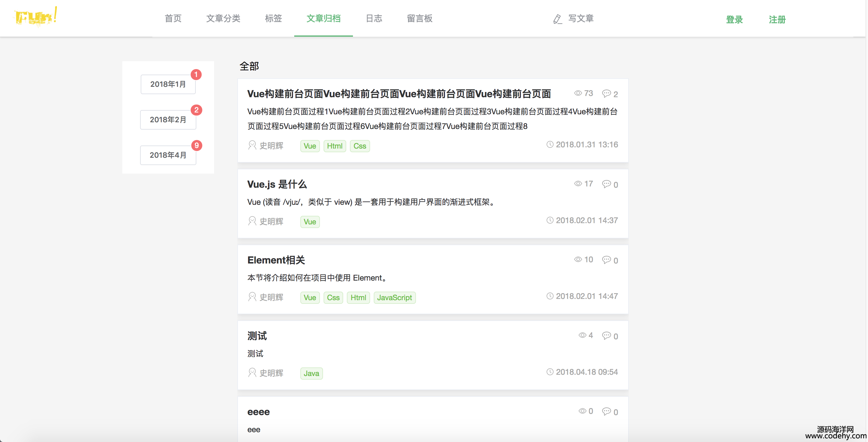Click the eye views icon showing 73
Screen dimensions: 868x442
[x=578, y=93]
